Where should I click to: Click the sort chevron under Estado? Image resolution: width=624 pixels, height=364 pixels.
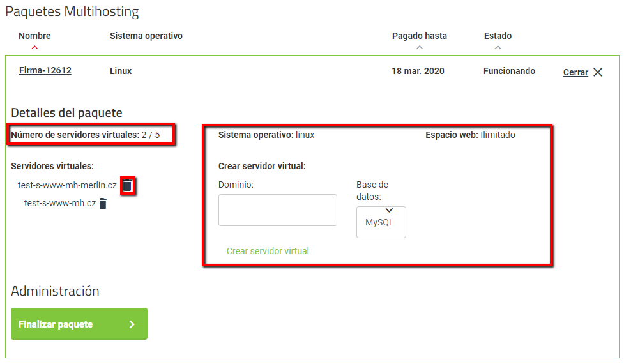point(498,47)
